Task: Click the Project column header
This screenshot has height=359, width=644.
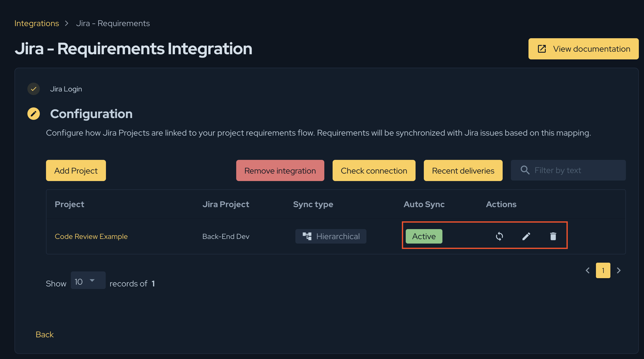Action: [x=70, y=204]
